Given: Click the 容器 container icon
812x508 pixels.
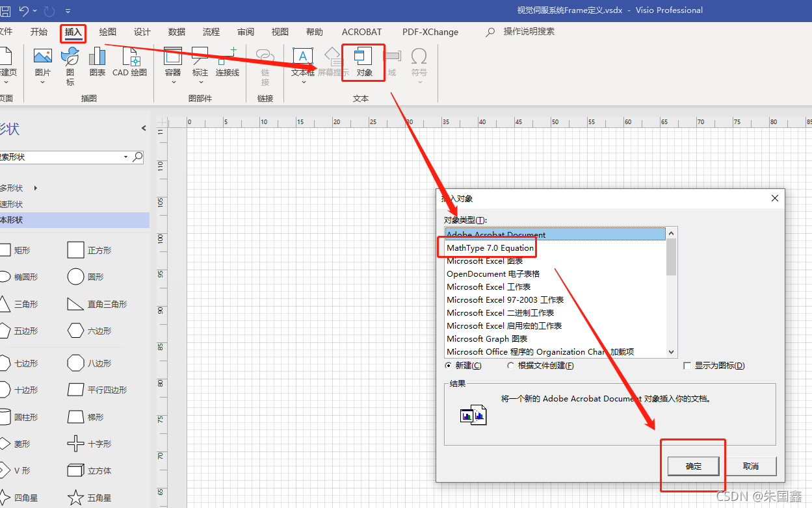Looking at the screenshot, I should [173, 57].
